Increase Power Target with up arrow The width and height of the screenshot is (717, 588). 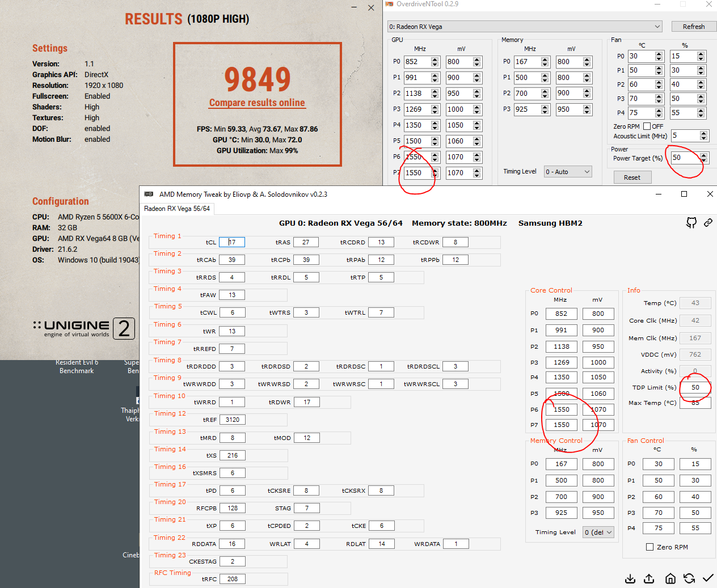click(x=704, y=155)
